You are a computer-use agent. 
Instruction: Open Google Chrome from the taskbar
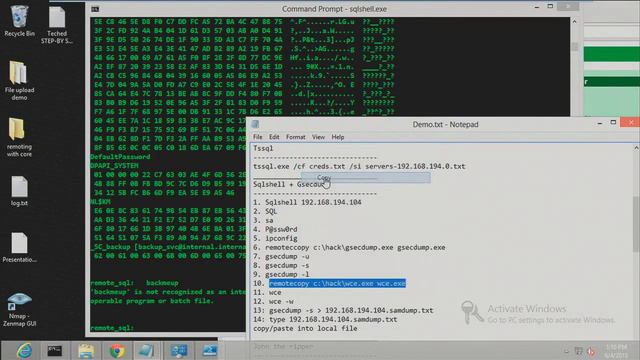tap(117, 351)
